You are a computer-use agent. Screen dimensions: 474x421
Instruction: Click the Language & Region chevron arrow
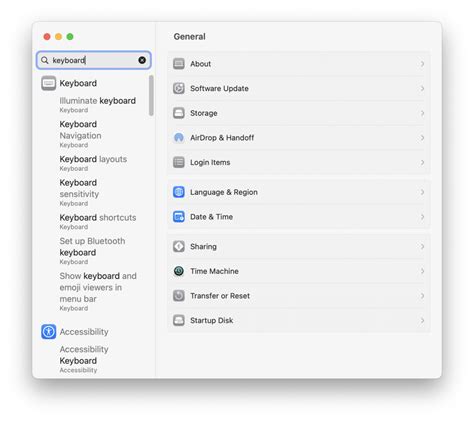point(422,192)
